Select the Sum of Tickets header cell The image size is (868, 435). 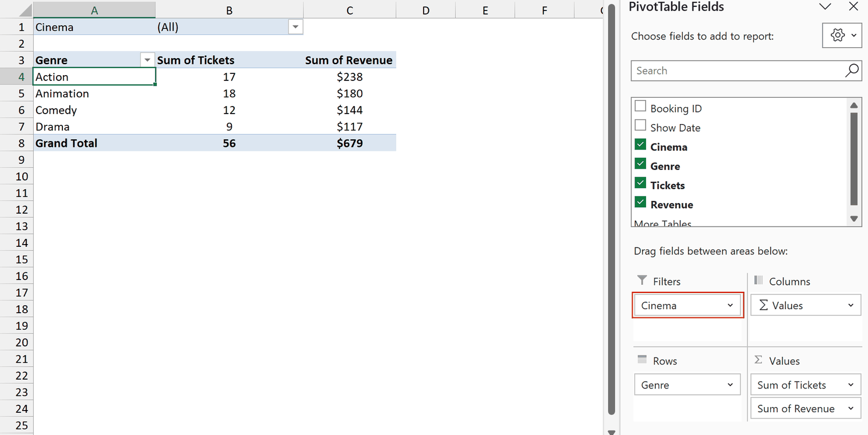[229, 61]
